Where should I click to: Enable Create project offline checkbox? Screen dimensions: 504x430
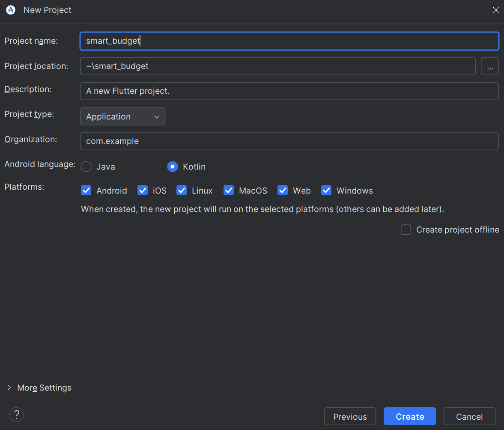point(406,230)
